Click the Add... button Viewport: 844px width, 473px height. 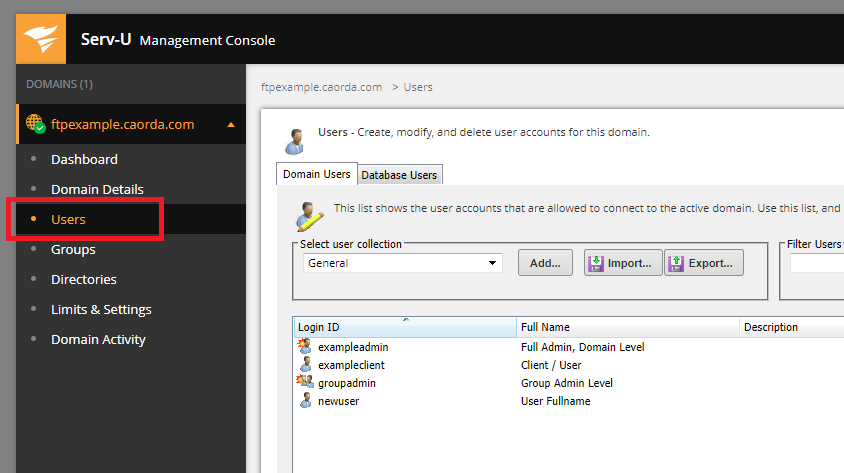point(545,263)
